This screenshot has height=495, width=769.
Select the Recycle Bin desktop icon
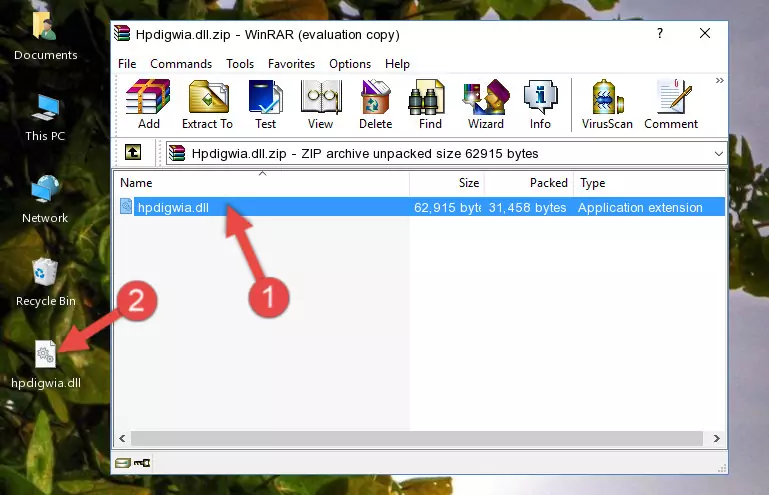tap(46, 283)
